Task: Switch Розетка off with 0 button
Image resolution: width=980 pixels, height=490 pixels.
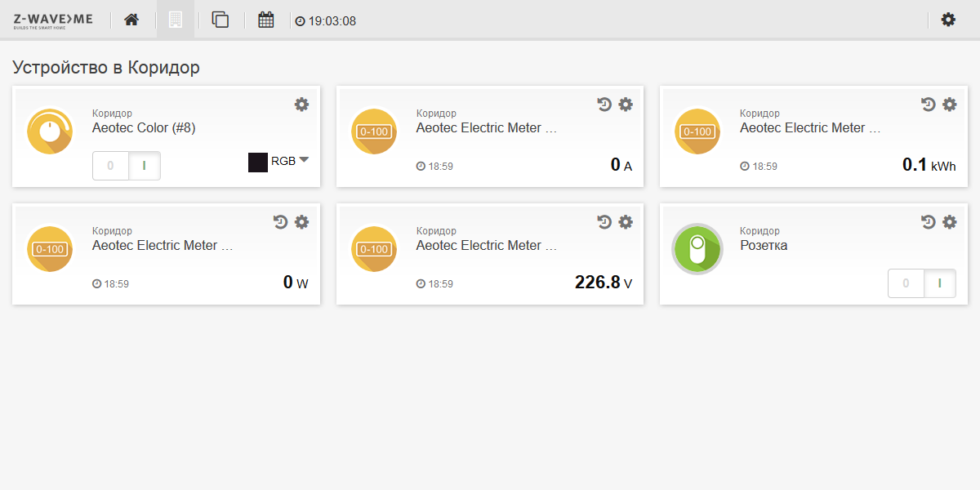Action: [906, 283]
